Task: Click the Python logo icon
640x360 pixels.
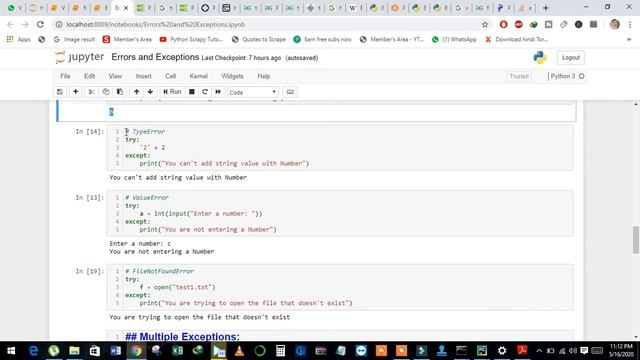Action: [x=540, y=57]
